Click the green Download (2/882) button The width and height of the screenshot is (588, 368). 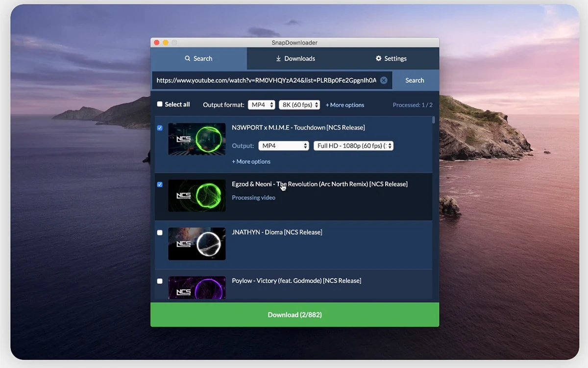pos(294,315)
